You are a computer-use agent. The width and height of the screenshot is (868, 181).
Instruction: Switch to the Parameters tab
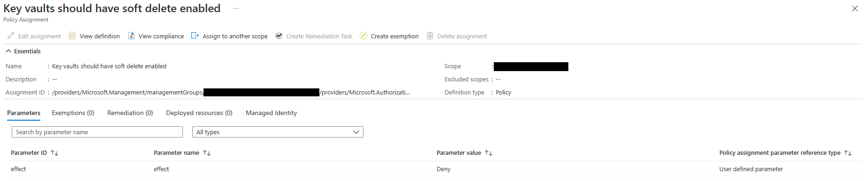pos(23,113)
